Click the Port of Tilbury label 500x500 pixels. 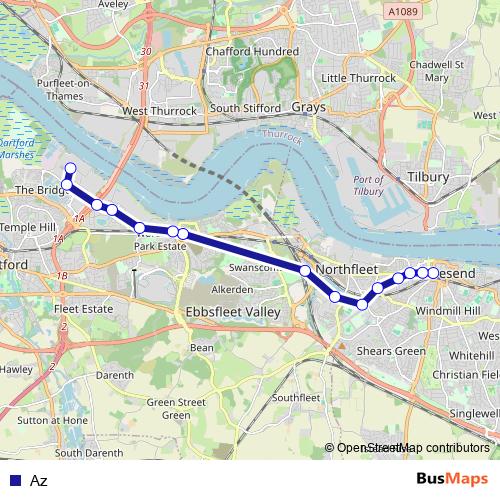click(x=368, y=185)
